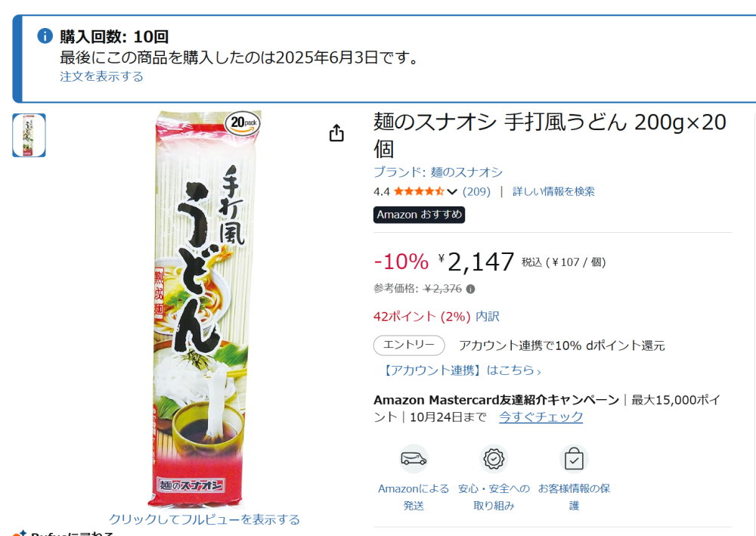Click the Rufus sparkle icon at bottom left

20,533
